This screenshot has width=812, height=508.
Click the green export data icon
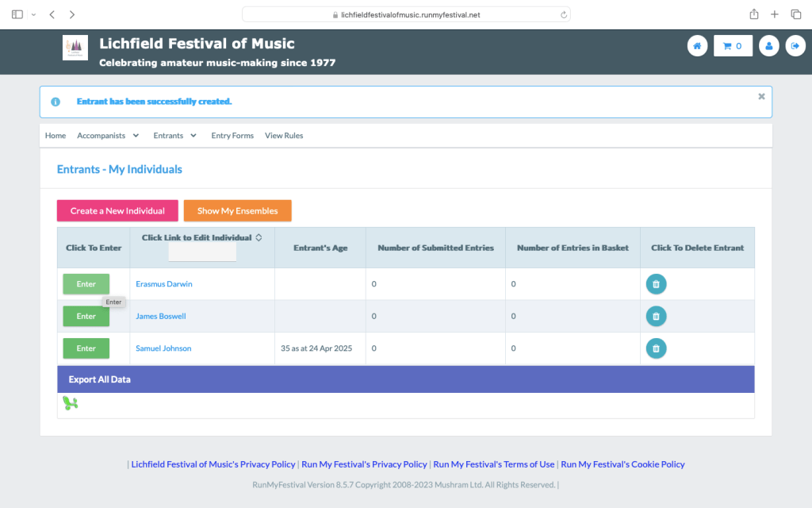click(x=71, y=404)
